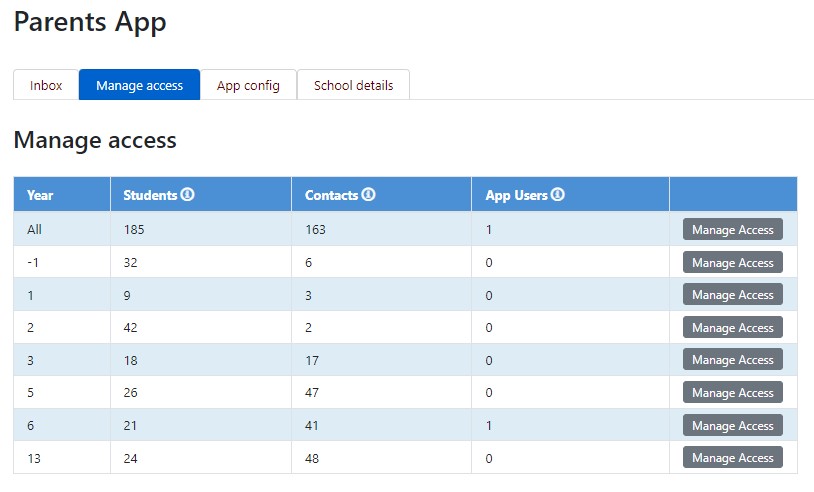This screenshot has height=492, width=814.
Task: Choose Manage Access for year 5
Action: pos(732,393)
